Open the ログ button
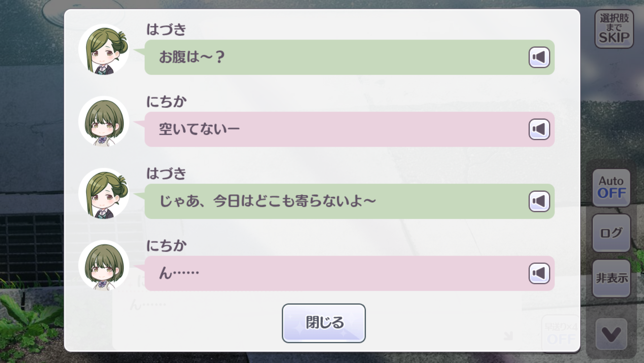644x363 pixels. click(611, 233)
